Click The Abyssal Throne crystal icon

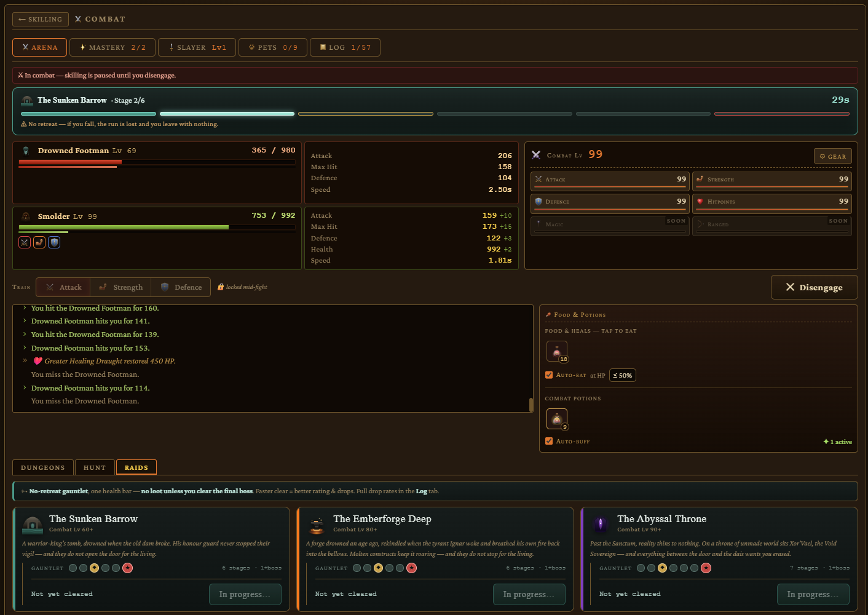coord(601,525)
